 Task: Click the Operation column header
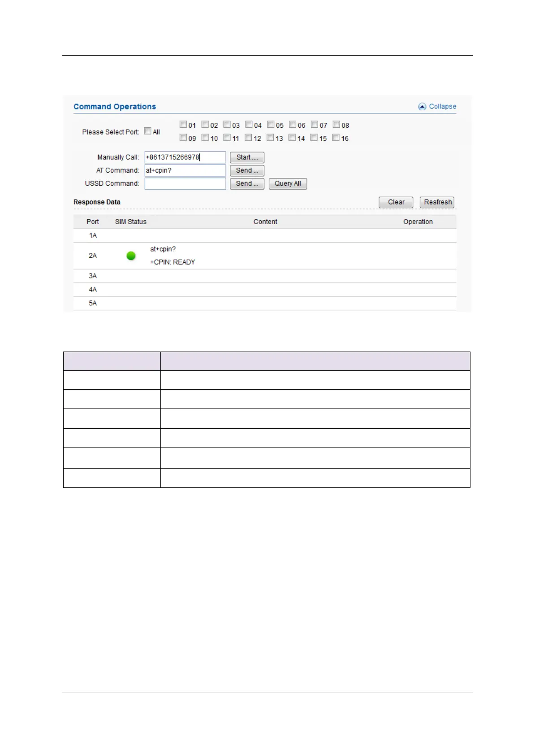point(418,222)
